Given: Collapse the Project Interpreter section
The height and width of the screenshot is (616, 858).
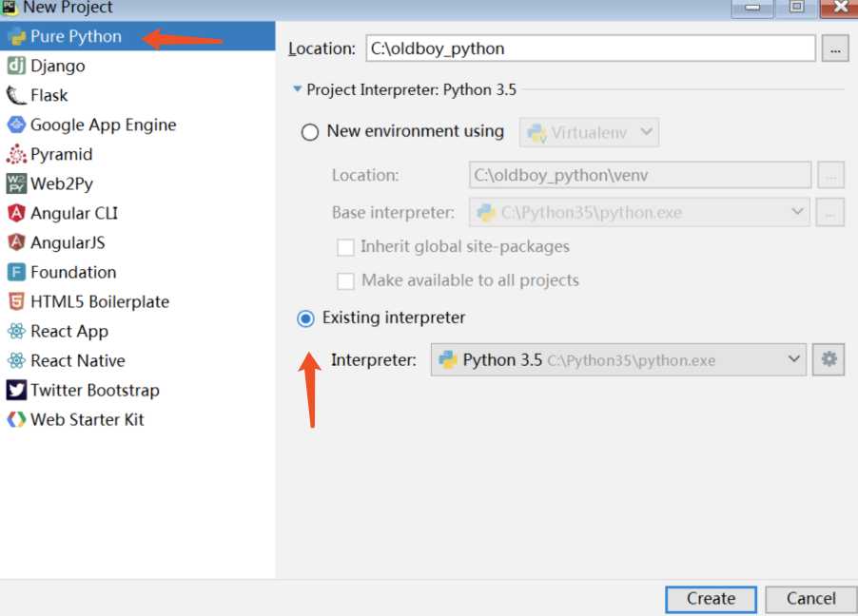Looking at the screenshot, I should pyautogui.click(x=297, y=89).
